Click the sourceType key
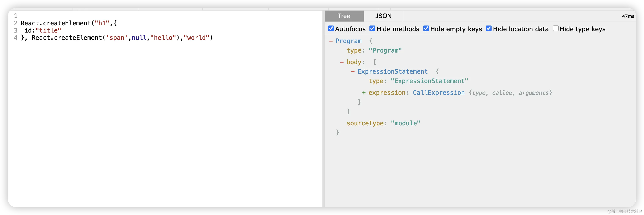 pos(365,123)
